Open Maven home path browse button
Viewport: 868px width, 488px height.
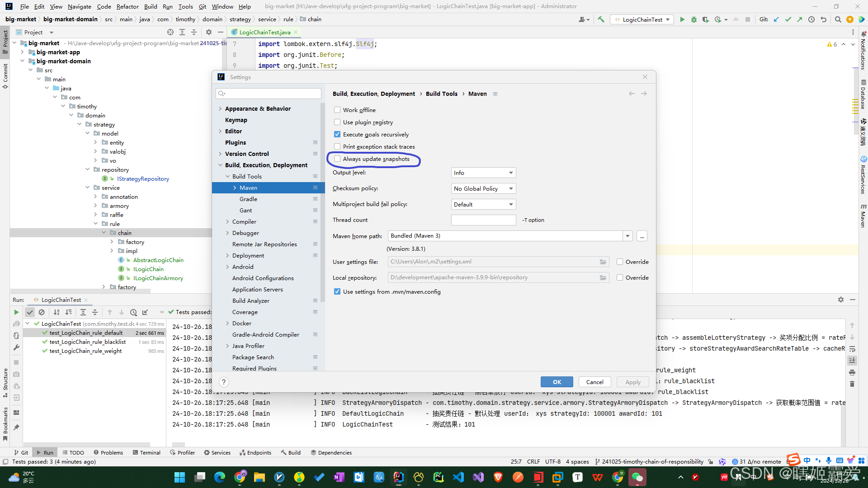pyautogui.click(x=642, y=236)
